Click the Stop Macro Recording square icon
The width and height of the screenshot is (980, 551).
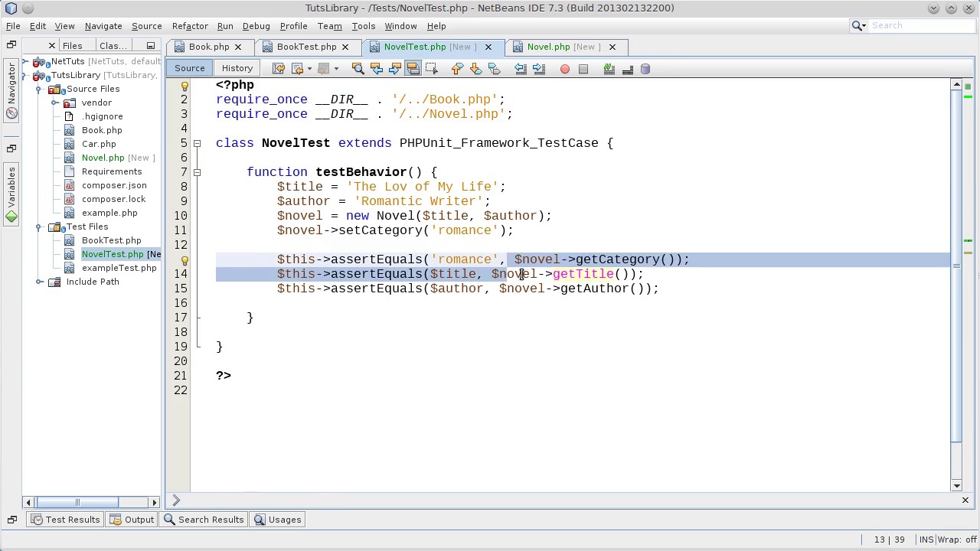tap(583, 69)
